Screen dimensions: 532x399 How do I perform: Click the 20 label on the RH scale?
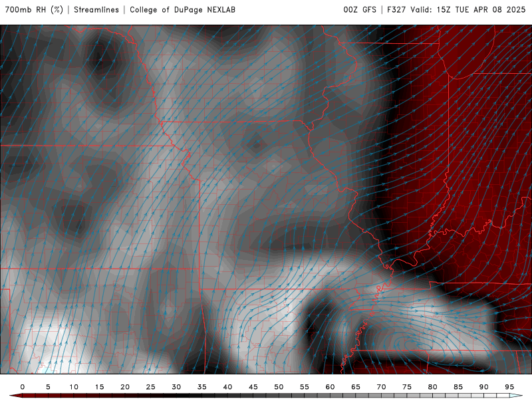point(125,387)
